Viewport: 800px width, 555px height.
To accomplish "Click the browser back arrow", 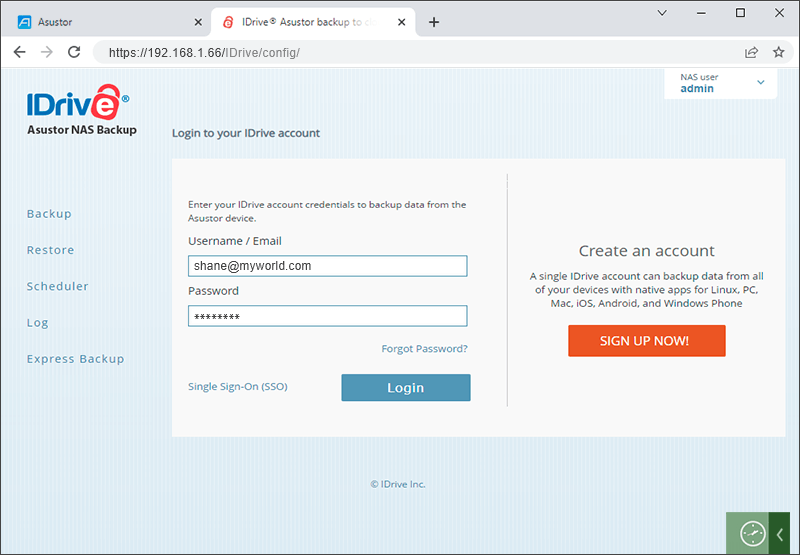I will tap(19, 52).
